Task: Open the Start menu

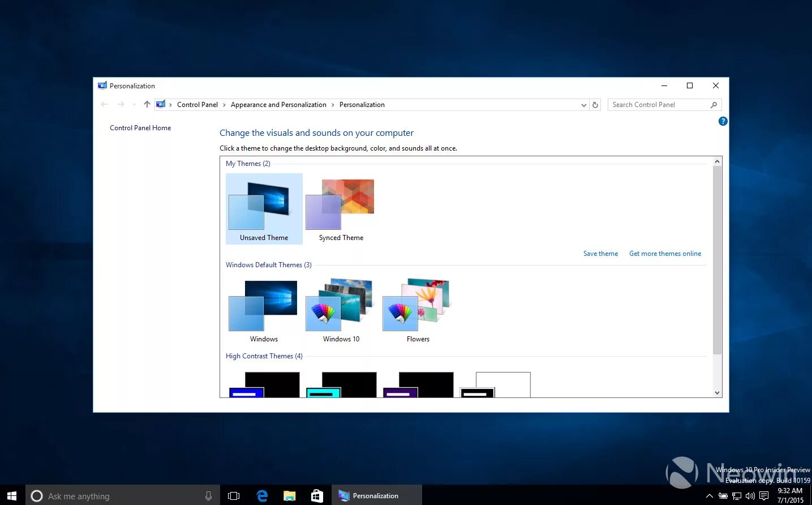Action: (12, 495)
